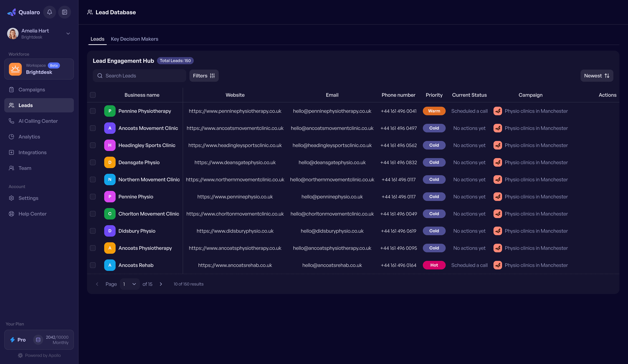The width and height of the screenshot is (628, 364).
Task: Check the Pennine Physiotherapy row checkbox
Action: pos(93,111)
